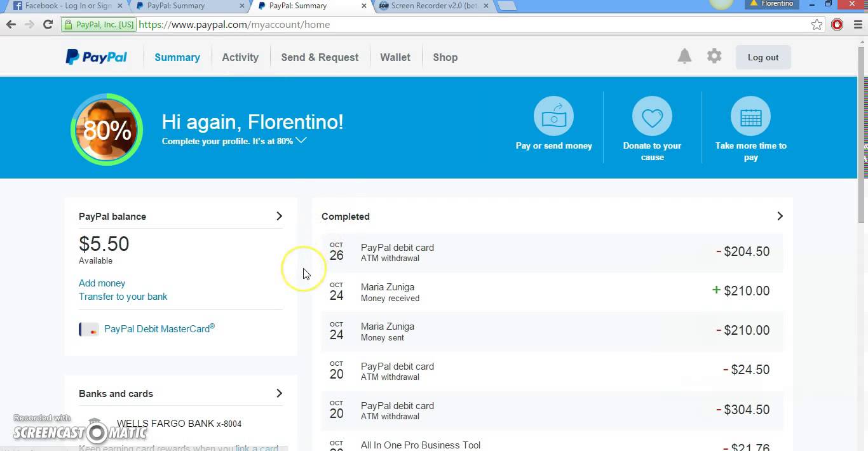
Task: Open Banks and cards arrow
Action: (x=279, y=393)
